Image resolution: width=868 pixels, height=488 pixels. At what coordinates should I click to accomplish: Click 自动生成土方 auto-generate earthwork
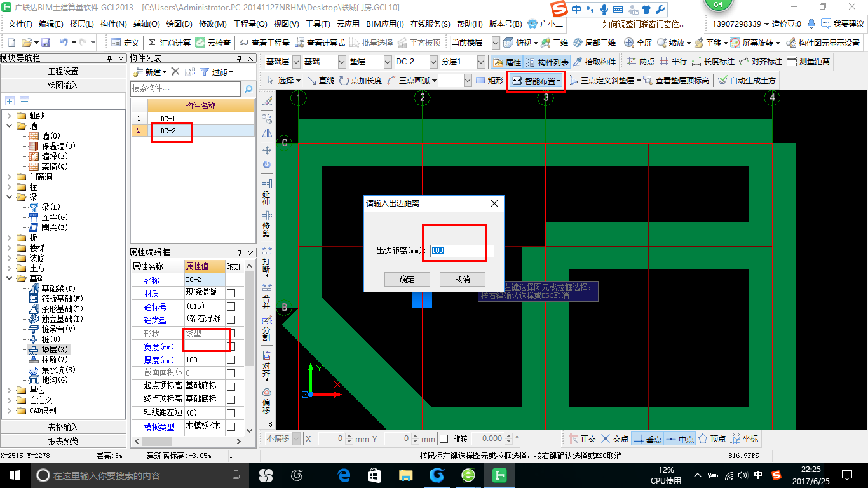pyautogui.click(x=747, y=81)
